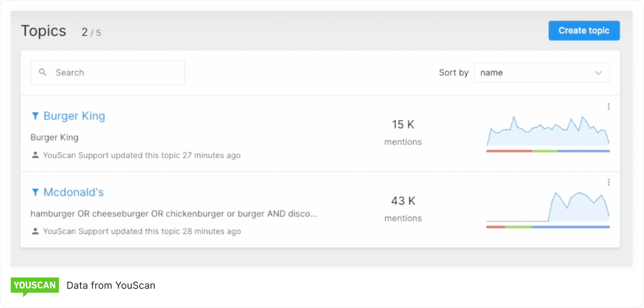The image size is (644, 308).
Task: Open the three-dot menu for Mcdonald's
Action: [608, 183]
